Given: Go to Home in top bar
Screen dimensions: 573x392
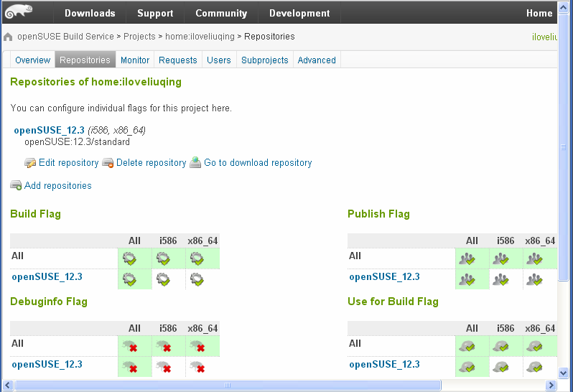Looking at the screenshot, I should coord(539,13).
